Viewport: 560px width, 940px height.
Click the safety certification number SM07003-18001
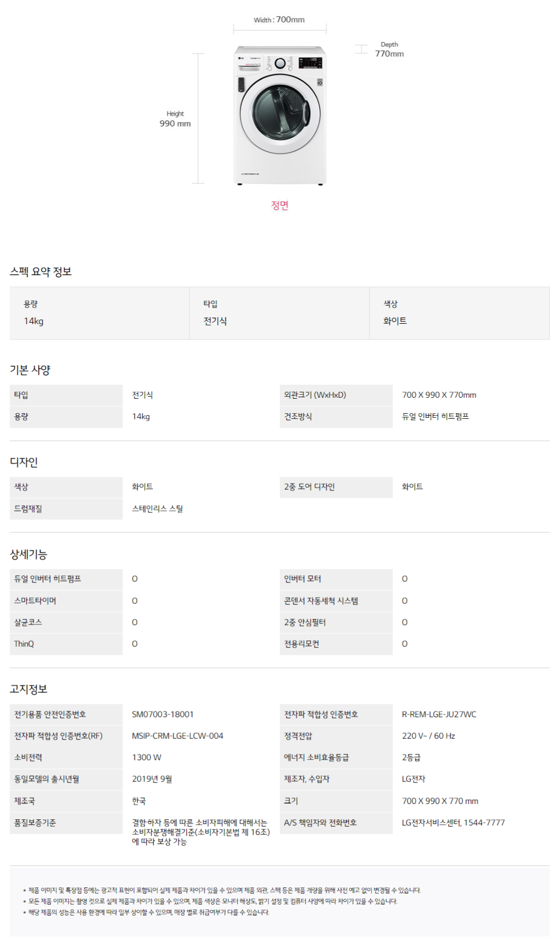coord(162,714)
